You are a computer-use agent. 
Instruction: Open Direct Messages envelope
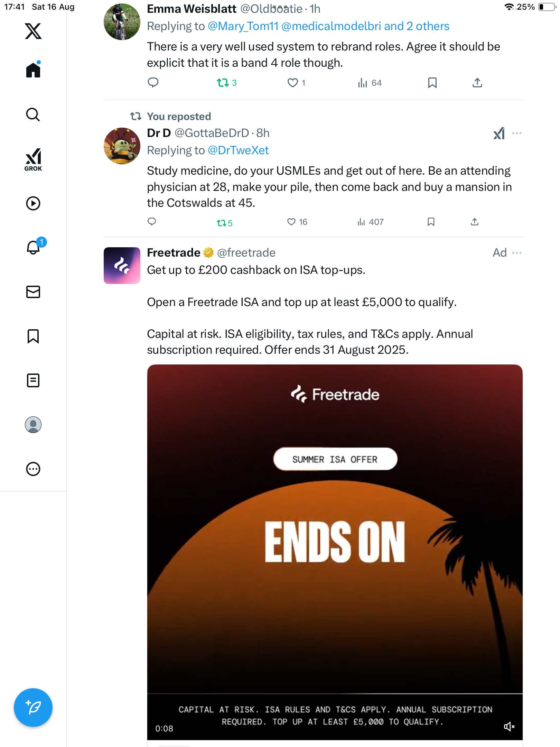(33, 292)
